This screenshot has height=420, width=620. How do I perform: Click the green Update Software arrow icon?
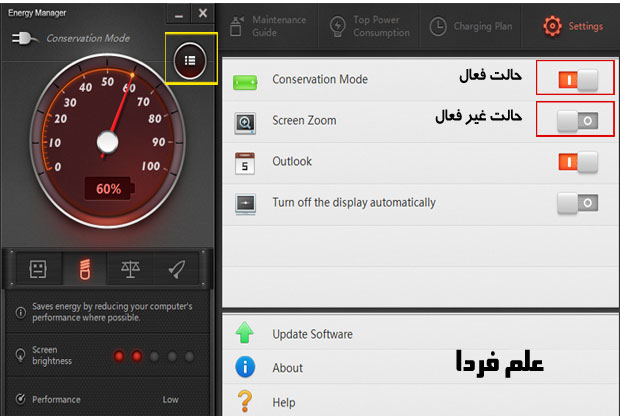click(245, 334)
